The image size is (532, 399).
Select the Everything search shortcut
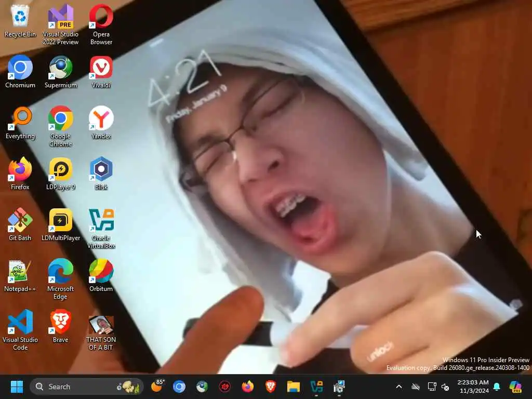(20, 123)
